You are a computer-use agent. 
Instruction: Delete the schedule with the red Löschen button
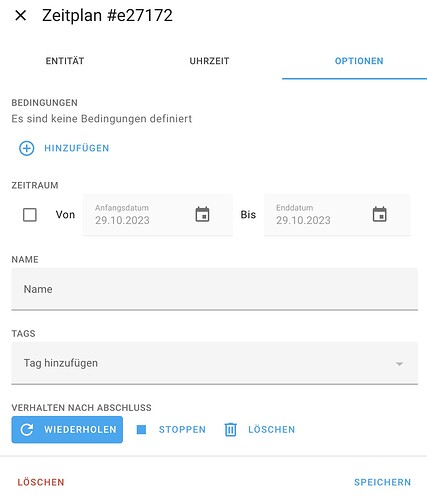pyautogui.click(x=41, y=482)
